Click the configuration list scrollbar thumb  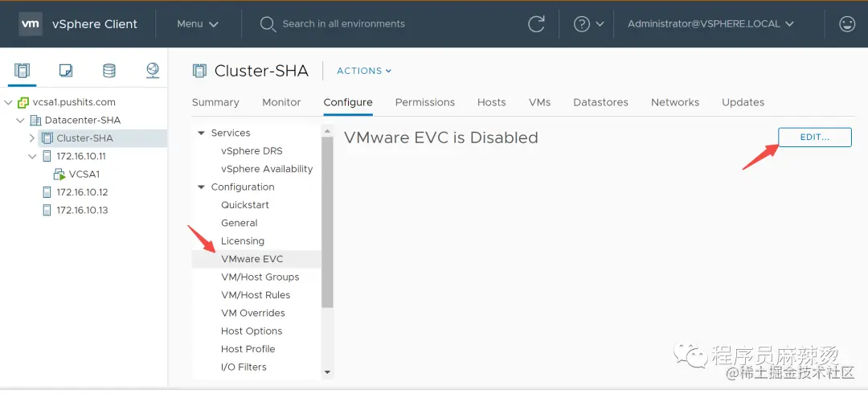click(x=327, y=222)
